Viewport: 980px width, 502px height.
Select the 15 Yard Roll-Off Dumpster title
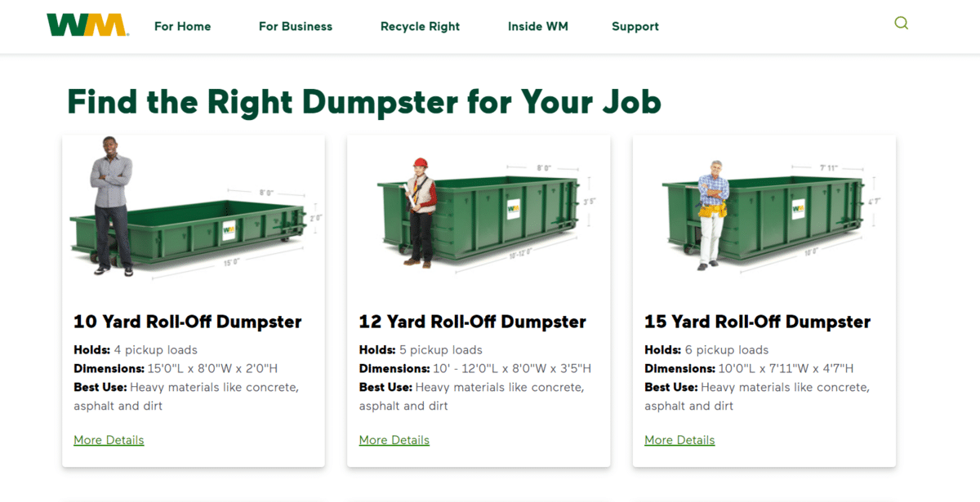pyautogui.click(x=758, y=322)
